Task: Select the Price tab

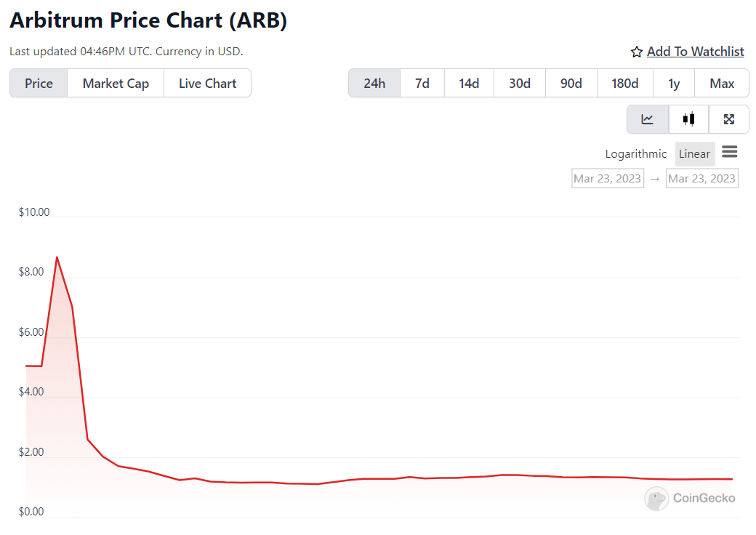Action: [x=39, y=84]
